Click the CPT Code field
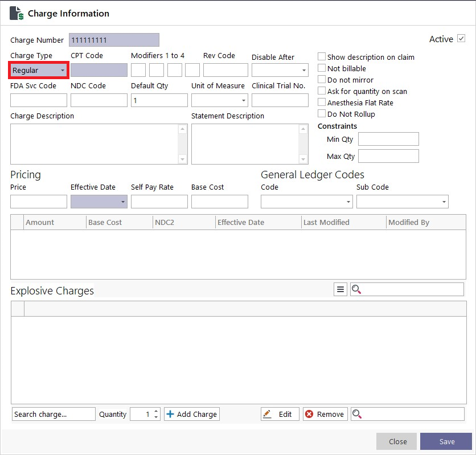Screen dimensions: 476x455 click(x=99, y=70)
